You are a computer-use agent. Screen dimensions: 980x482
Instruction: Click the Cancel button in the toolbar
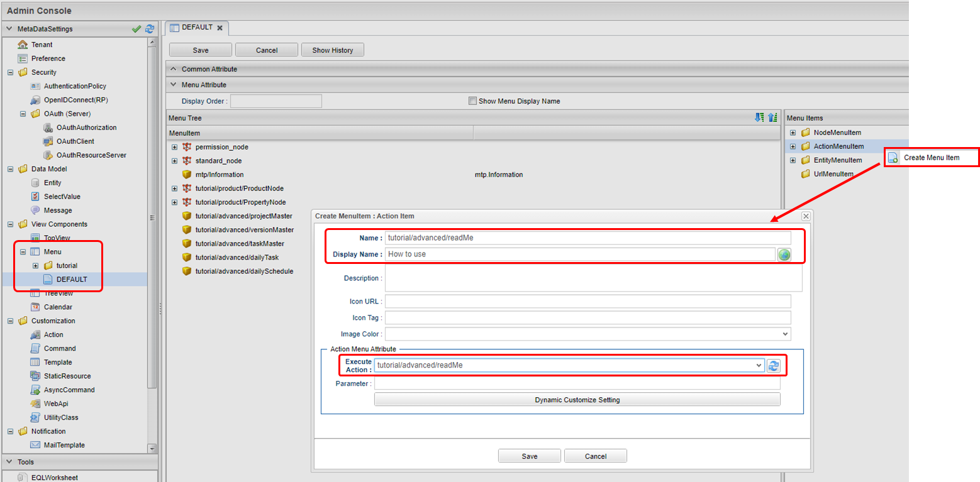267,50
